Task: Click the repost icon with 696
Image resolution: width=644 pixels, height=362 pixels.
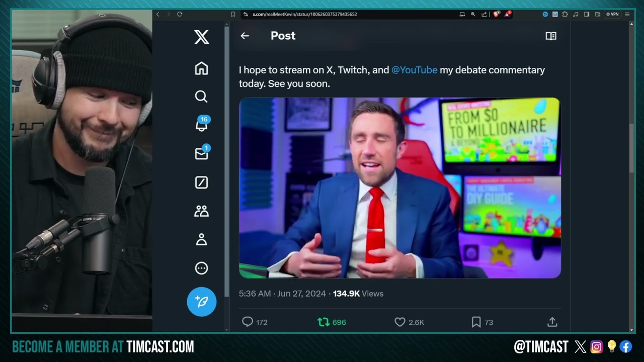Action: [324, 322]
